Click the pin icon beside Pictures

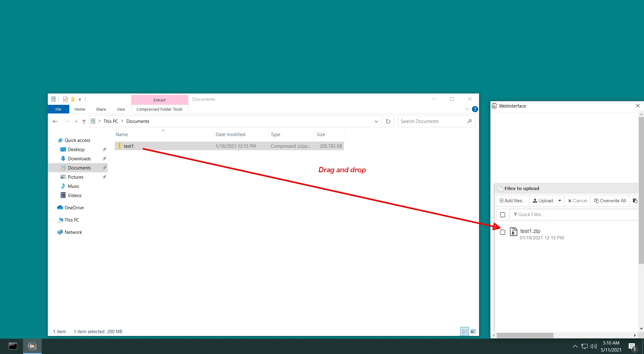(x=104, y=177)
